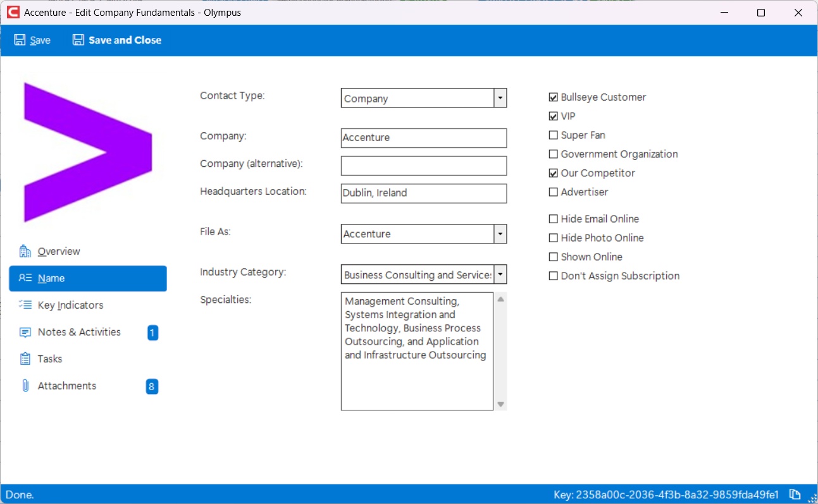Click the Notes & Activities count badge
Image resolution: width=818 pixels, height=504 pixels.
coord(153,333)
